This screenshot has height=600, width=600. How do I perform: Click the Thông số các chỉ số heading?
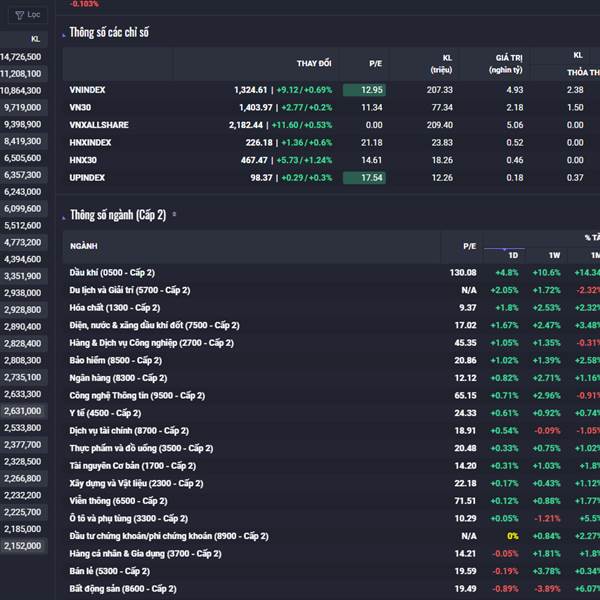tap(109, 33)
